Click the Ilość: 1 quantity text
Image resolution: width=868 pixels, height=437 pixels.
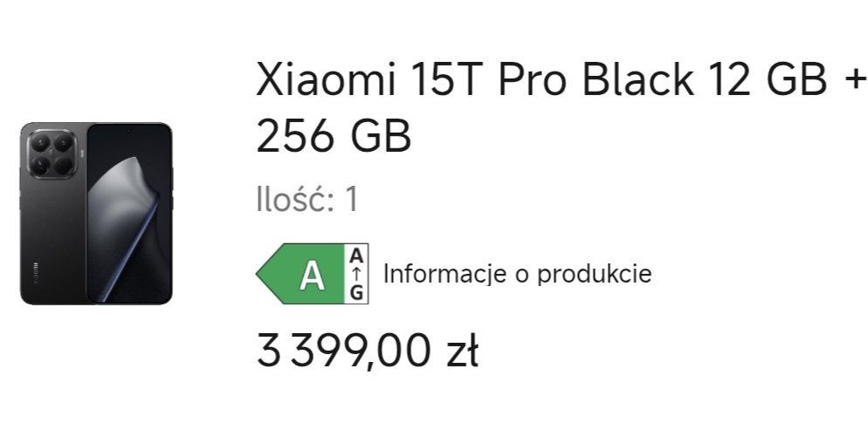coord(307,200)
